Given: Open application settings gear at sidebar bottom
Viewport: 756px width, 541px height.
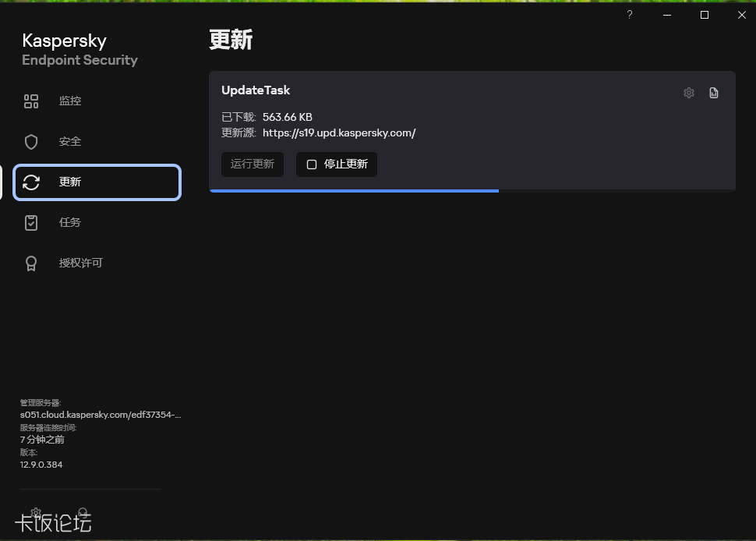Looking at the screenshot, I should (36, 513).
